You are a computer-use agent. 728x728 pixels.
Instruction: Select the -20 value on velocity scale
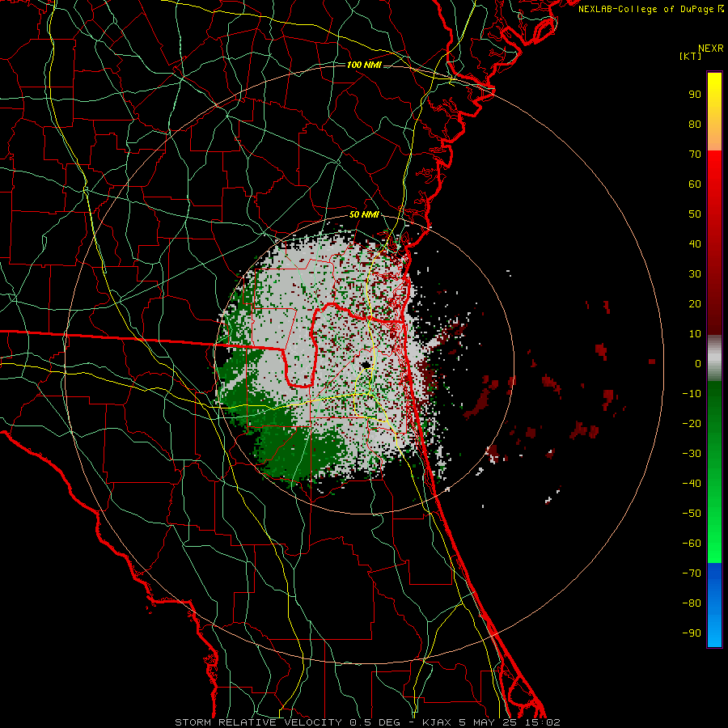pyautogui.click(x=692, y=424)
